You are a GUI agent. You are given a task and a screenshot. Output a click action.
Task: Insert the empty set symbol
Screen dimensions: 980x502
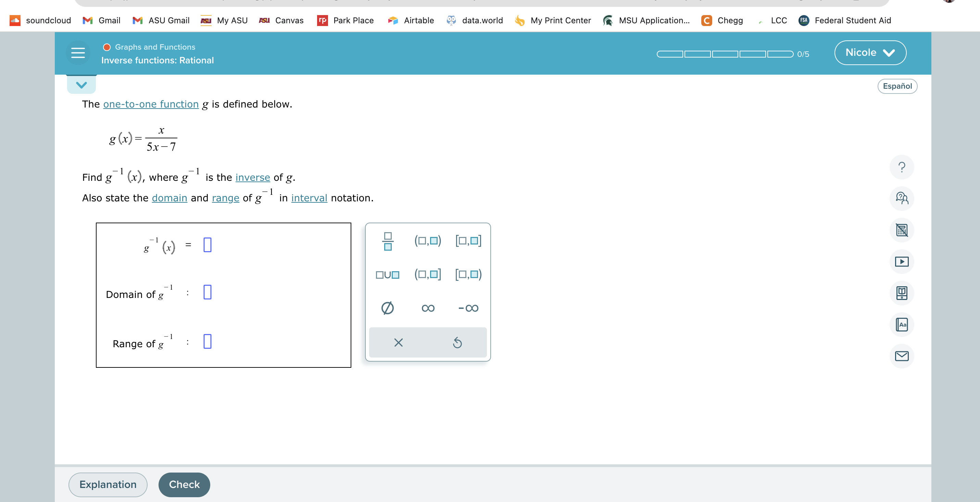coord(386,308)
